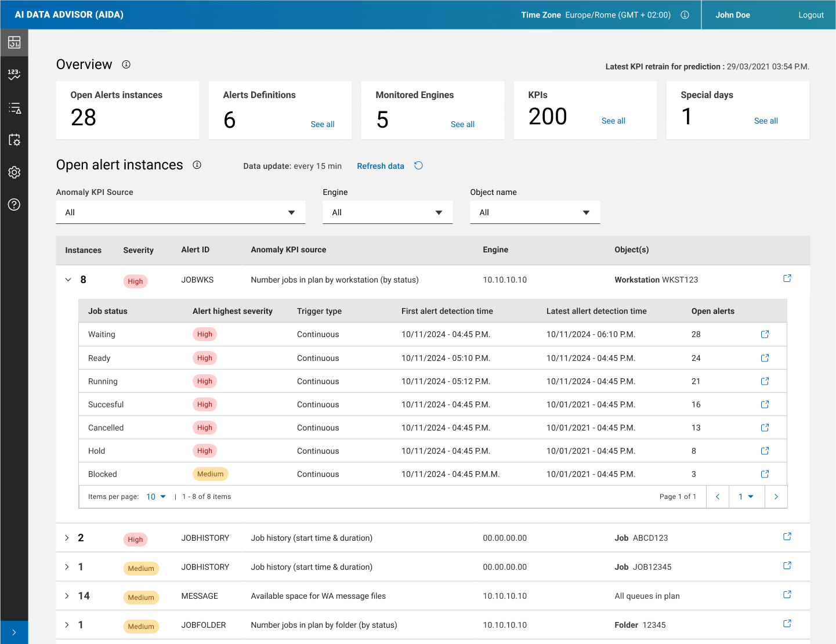
Task: Open the special days calendar sidebar icon
Action: [14, 140]
